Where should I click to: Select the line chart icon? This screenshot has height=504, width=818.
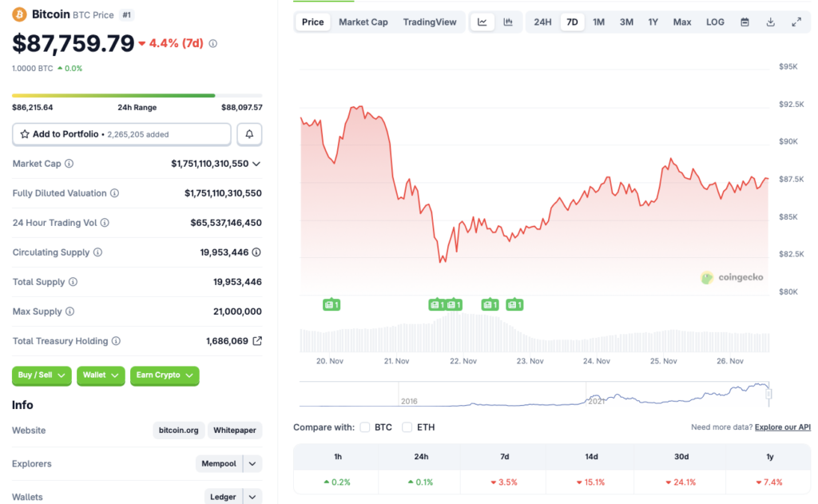click(x=482, y=22)
